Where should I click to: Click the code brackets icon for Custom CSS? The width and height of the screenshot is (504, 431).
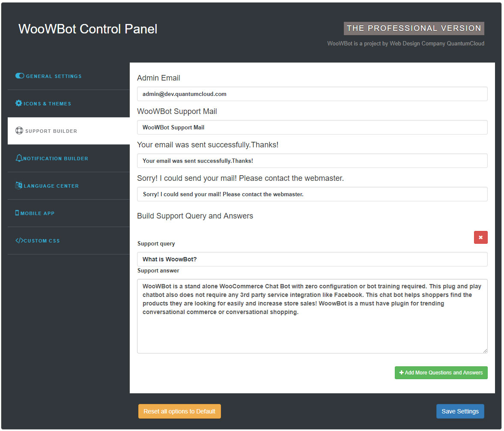pyautogui.click(x=19, y=241)
